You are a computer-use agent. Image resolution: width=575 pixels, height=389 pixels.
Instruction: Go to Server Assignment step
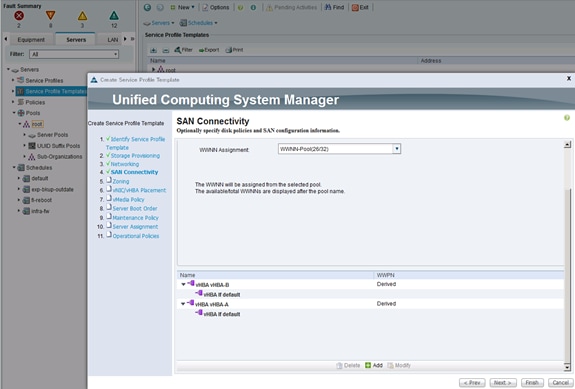coord(135,227)
